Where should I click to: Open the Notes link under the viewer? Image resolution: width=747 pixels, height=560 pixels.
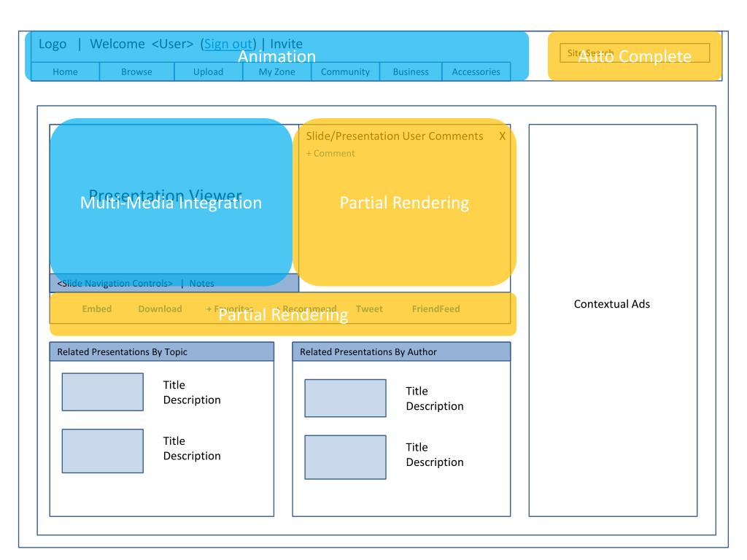[201, 284]
